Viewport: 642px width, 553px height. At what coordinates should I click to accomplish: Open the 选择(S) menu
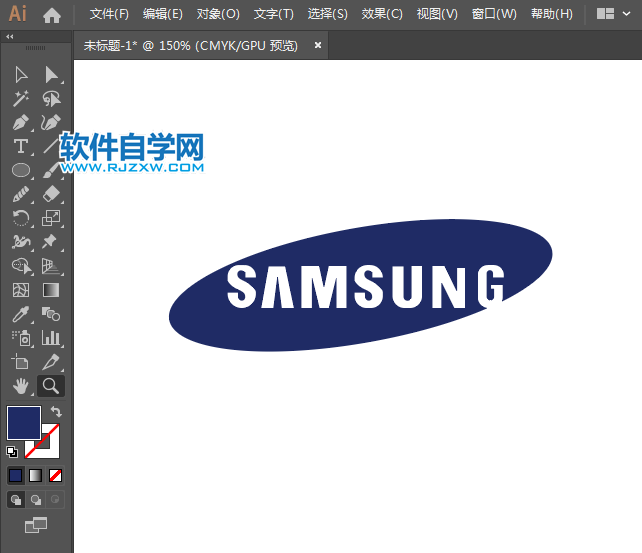pos(328,14)
